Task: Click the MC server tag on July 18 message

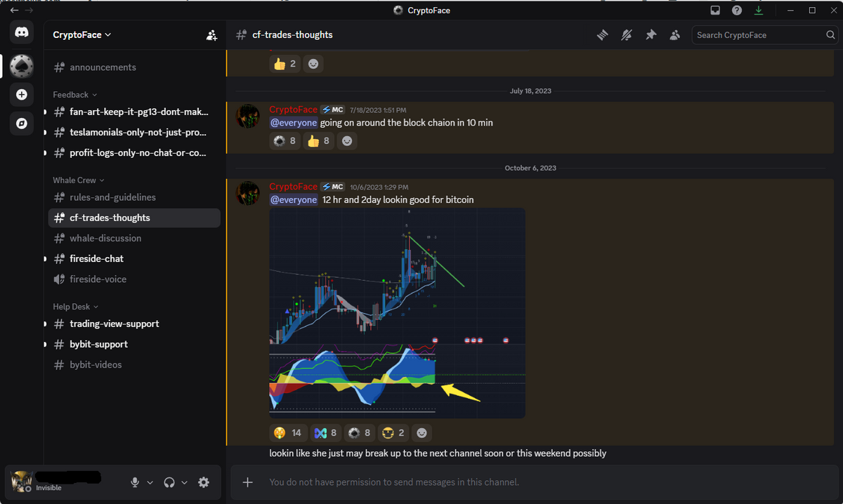Action: coord(333,110)
